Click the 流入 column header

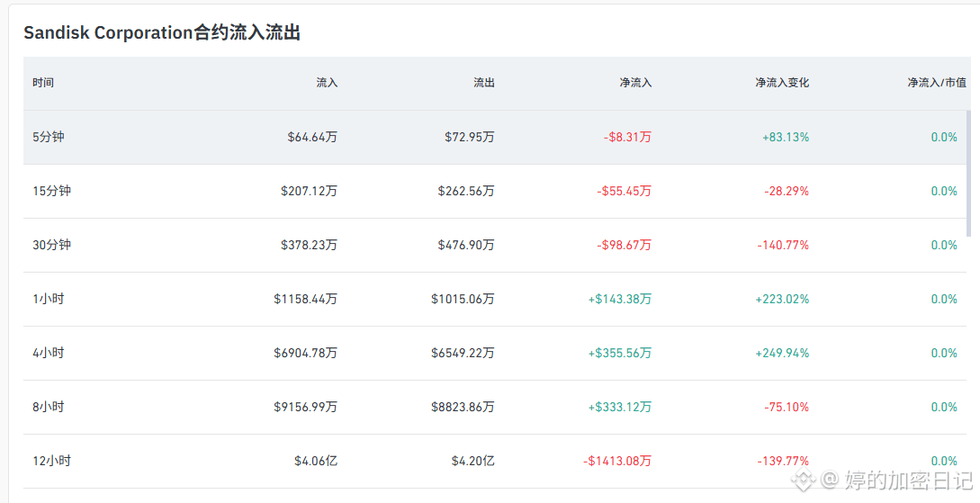tap(327, 83)
